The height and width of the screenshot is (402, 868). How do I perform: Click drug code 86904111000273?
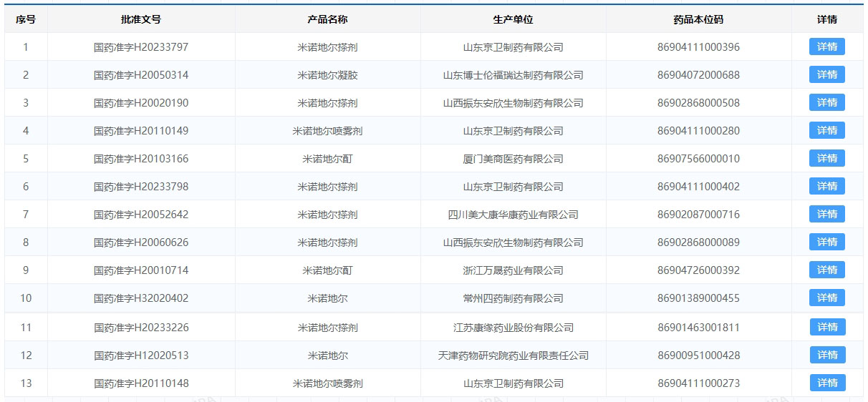click(698, 383)
